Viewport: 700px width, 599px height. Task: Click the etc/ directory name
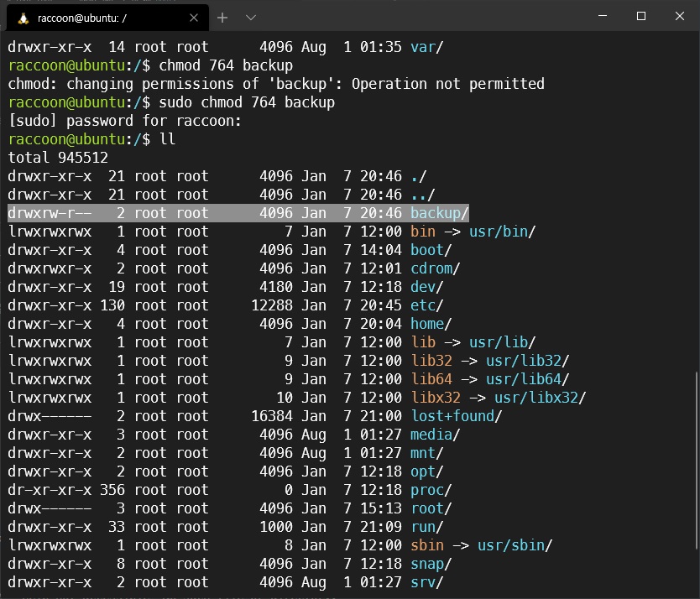426,305
